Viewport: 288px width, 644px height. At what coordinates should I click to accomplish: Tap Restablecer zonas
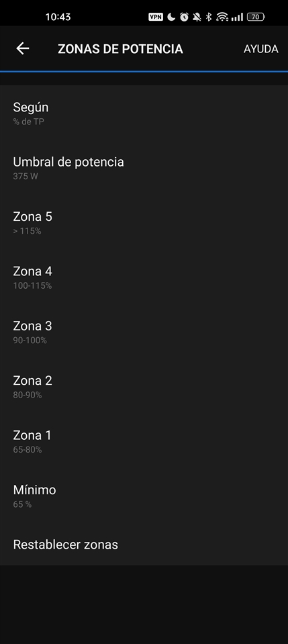point(144,545)
